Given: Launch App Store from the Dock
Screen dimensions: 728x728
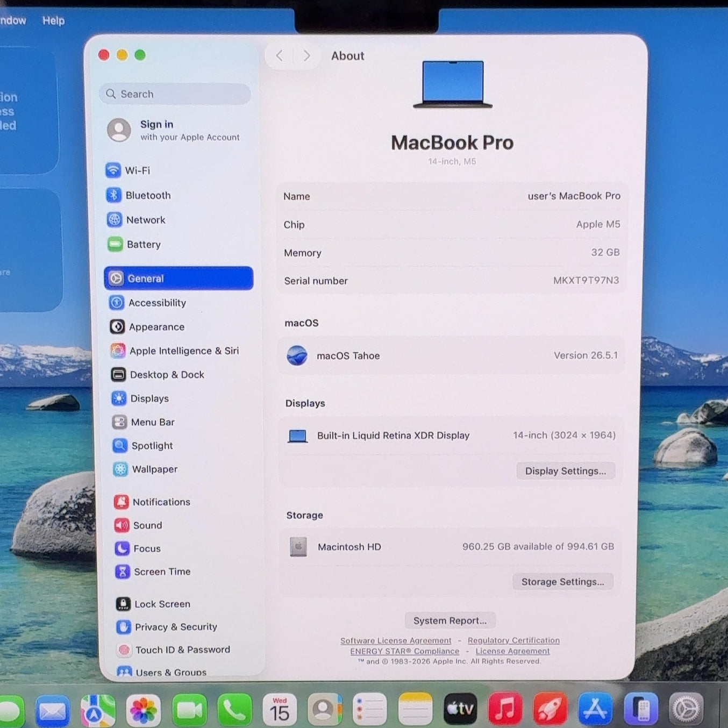Looking at the screenshot, I should (595, 709).
